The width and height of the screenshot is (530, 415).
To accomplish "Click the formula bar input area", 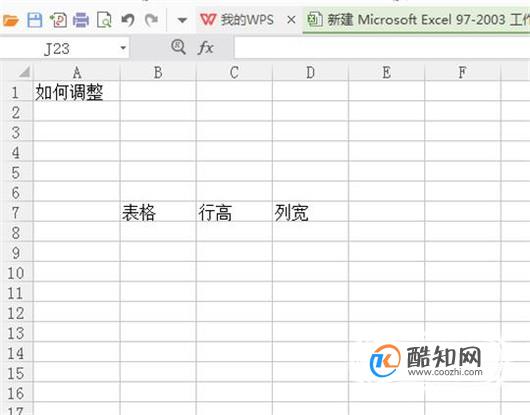I will (382, 48).
